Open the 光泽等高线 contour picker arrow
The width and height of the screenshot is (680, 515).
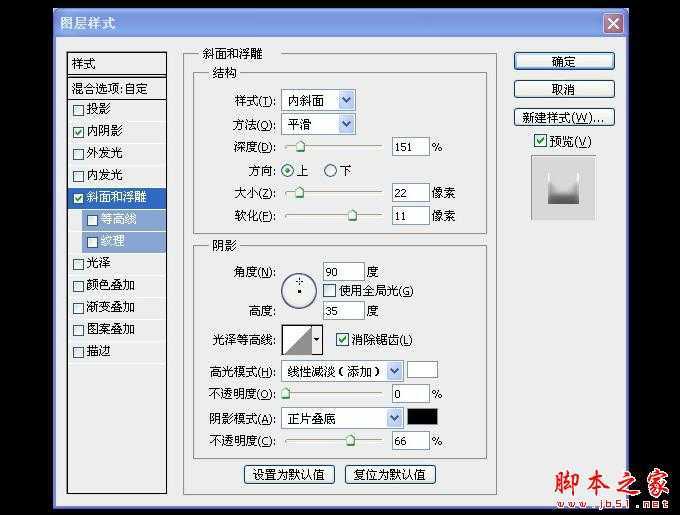pos(317,339)
